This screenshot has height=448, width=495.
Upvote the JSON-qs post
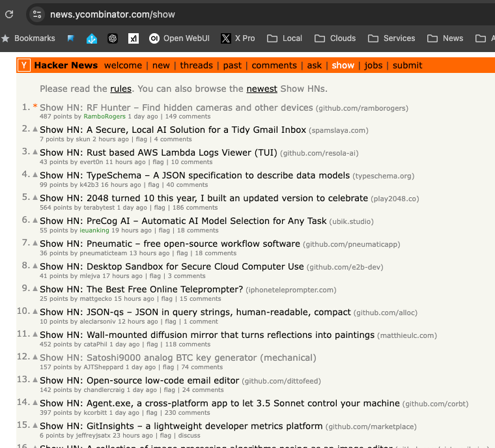tap(35, 312)
